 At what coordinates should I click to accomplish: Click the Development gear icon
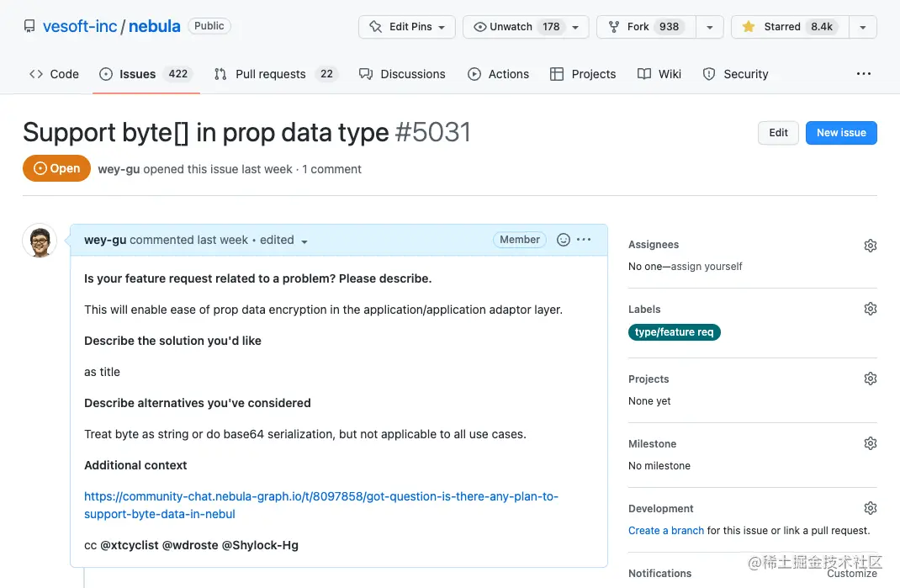pos(871,508)
